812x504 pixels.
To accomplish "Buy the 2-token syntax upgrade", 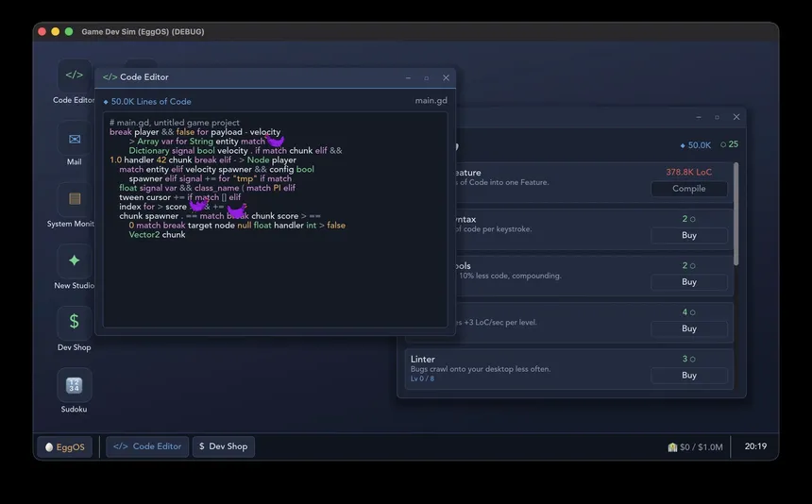I will click(x=688, y=235).
